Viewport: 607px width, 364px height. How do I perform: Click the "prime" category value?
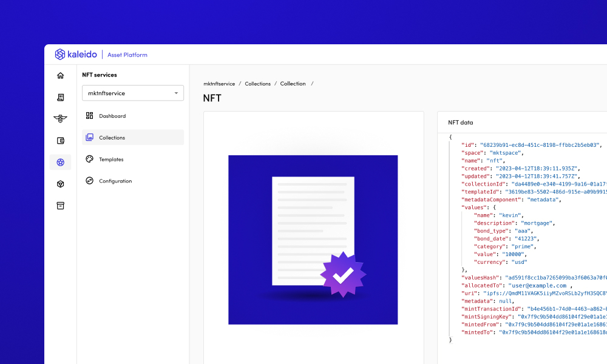click(522, 246)
